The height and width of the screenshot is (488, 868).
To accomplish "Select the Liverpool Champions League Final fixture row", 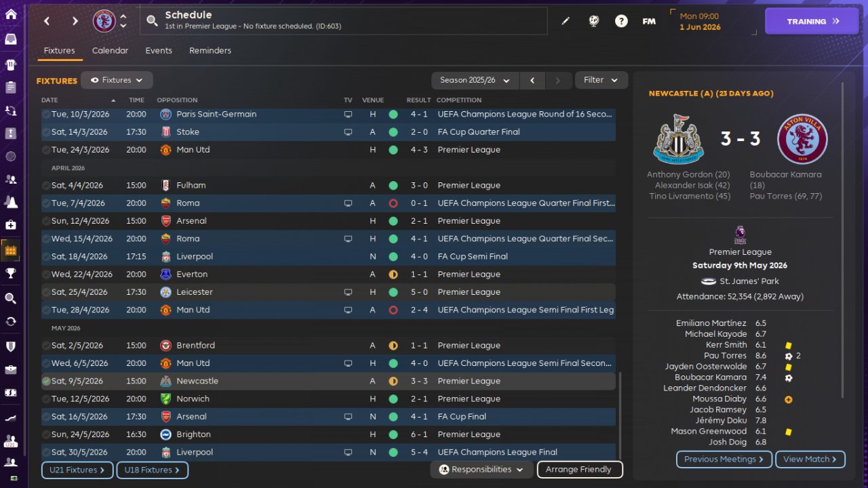I will pyautogui.click(x=328, y=452).
